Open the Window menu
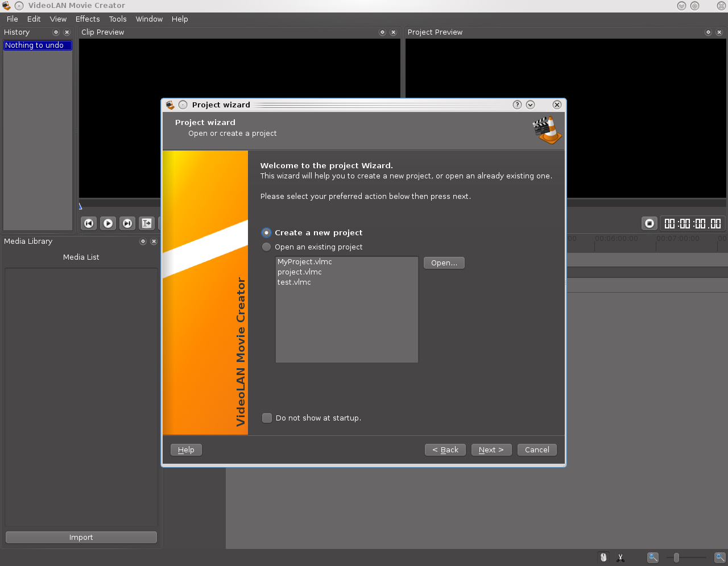Image resolution: width=728 pixels, height=566 pixels. point(149,19)
